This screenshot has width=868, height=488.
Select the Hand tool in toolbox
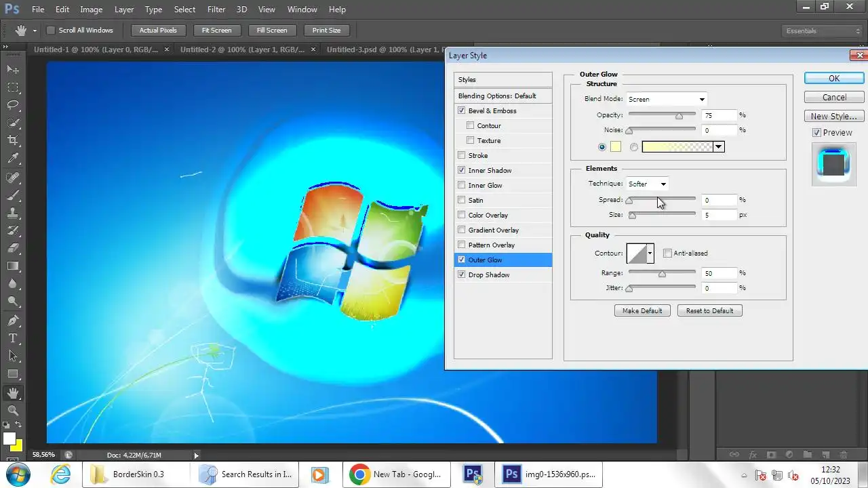[x=13, y=393]
